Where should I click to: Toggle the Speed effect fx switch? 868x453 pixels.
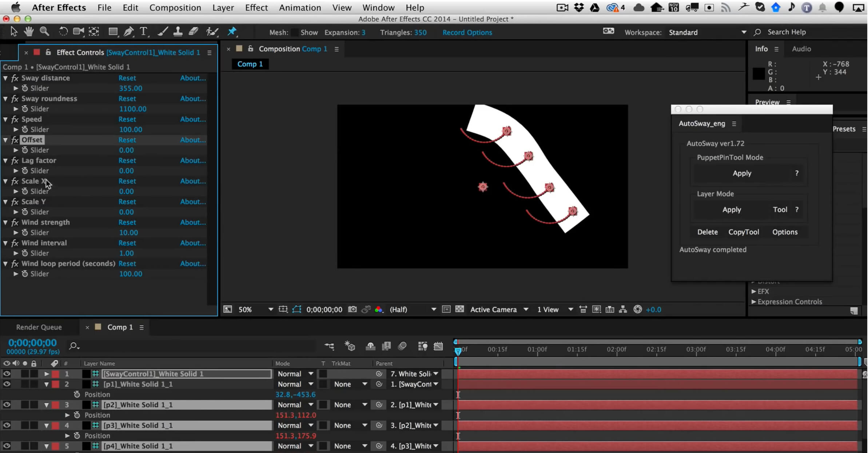click(x=15, y=119)
